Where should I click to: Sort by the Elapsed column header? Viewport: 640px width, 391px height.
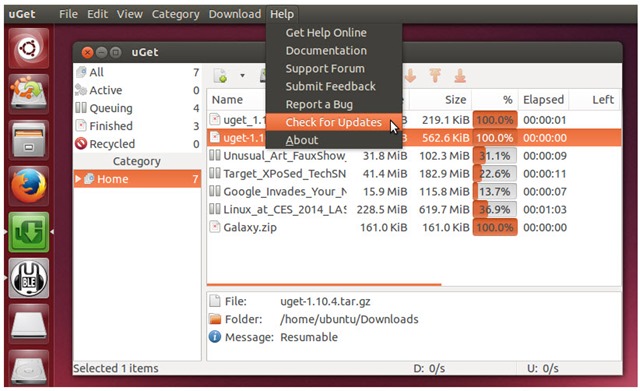click(544, 100)
